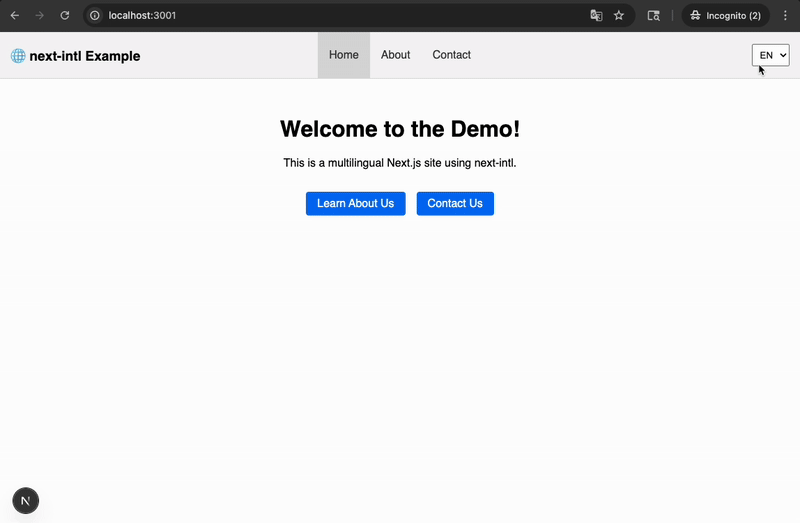
Task: Click the browser back arrow
Action: [15, 15]
